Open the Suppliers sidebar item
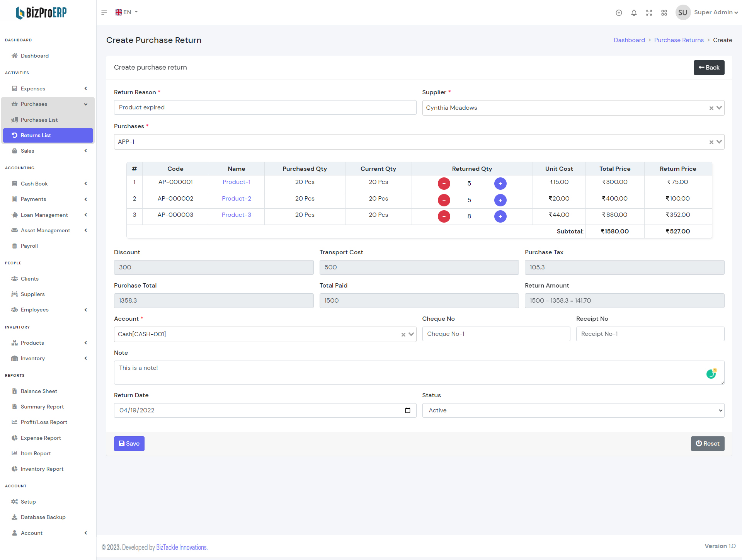Screen dimensions: 742x560 point(32,294)
